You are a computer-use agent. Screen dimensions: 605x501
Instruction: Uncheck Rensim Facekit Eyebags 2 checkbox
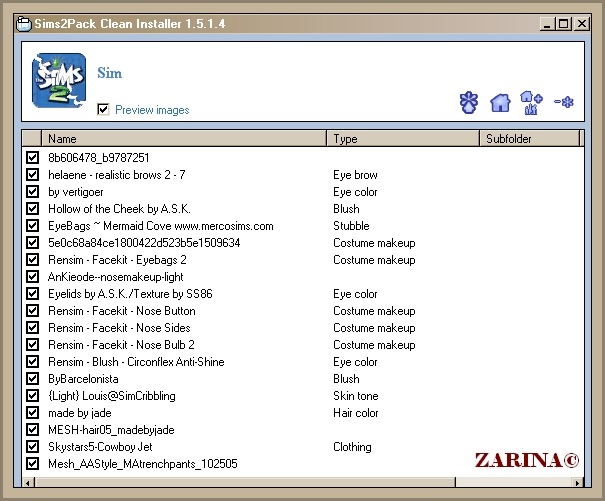[32, 259]
